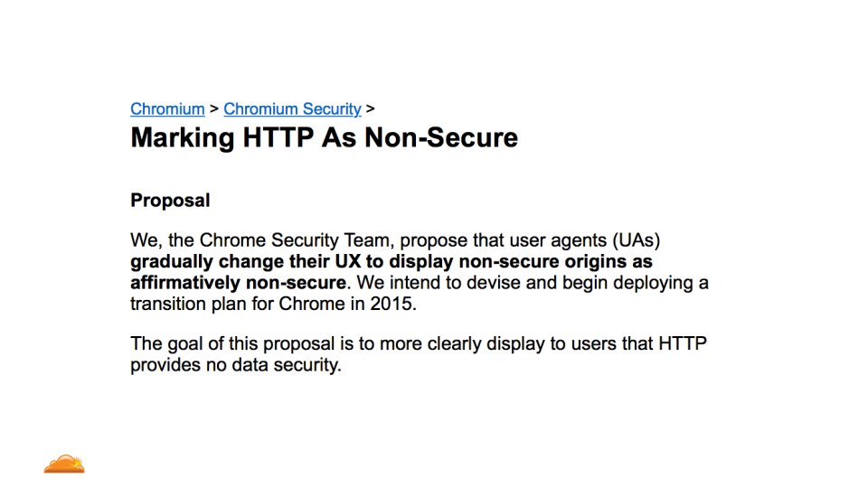
Task: Click the bold words "affirmatively non-secure"
Action: click(238, 283)
